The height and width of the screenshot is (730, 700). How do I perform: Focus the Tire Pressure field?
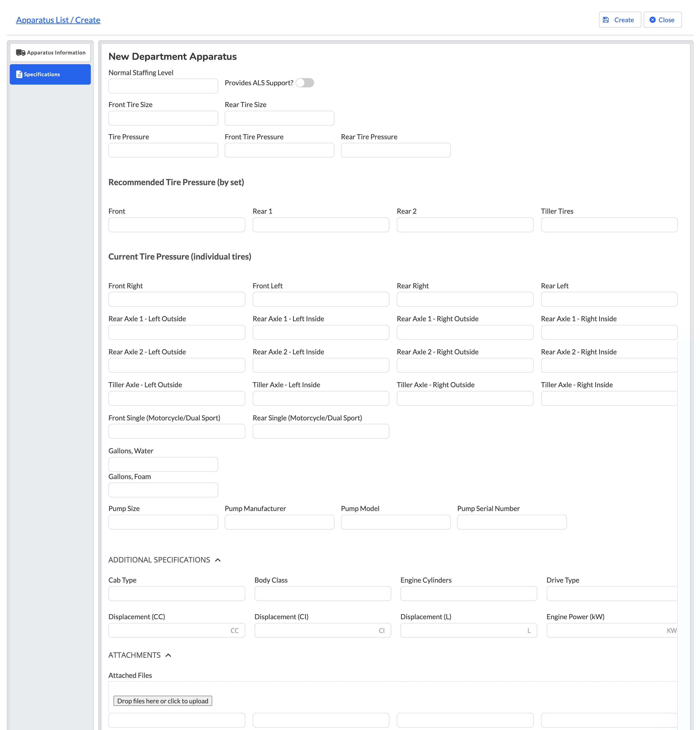pyautogui.click(x=163, y=150)
